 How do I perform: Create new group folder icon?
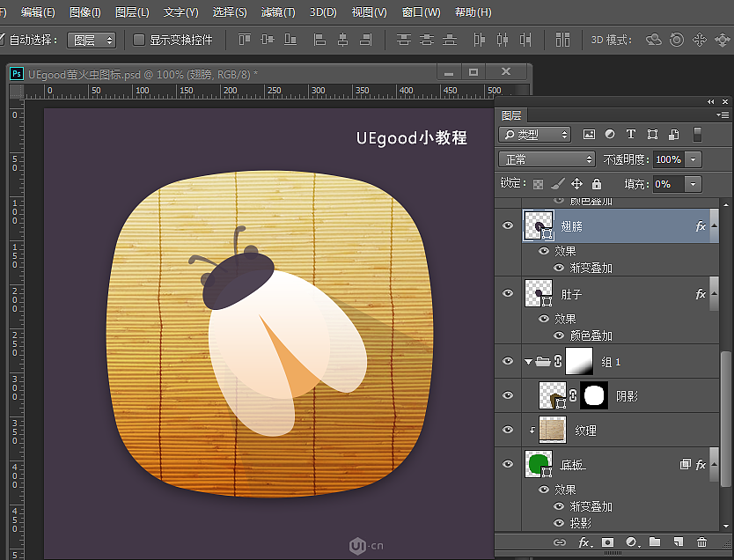[x=655, y=542]
